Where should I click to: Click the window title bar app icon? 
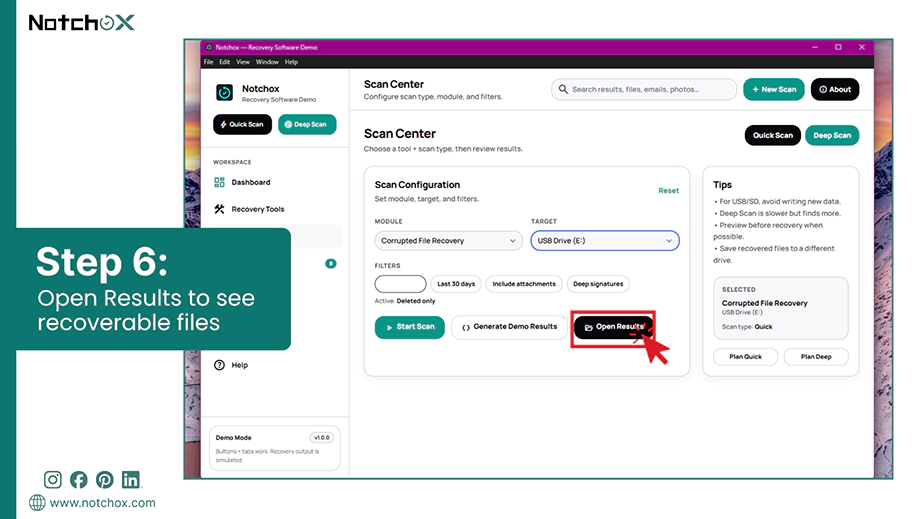tap(209, 47)
